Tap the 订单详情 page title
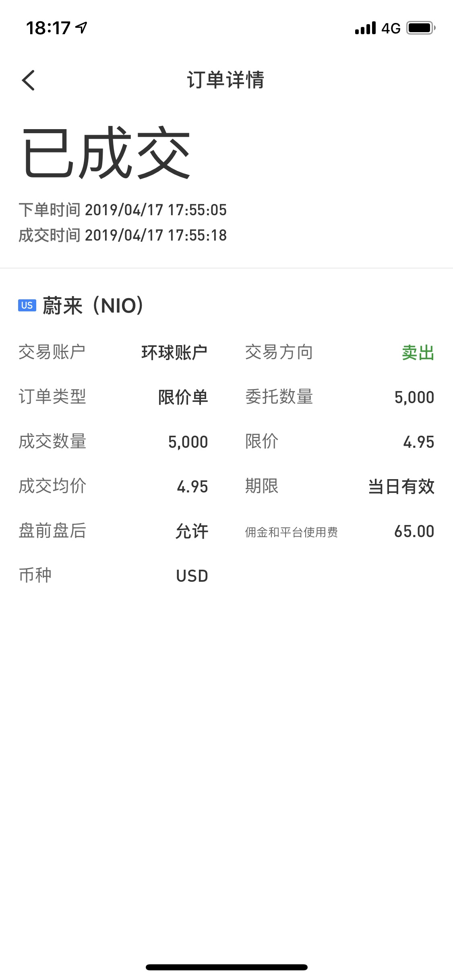 (225, 80)
